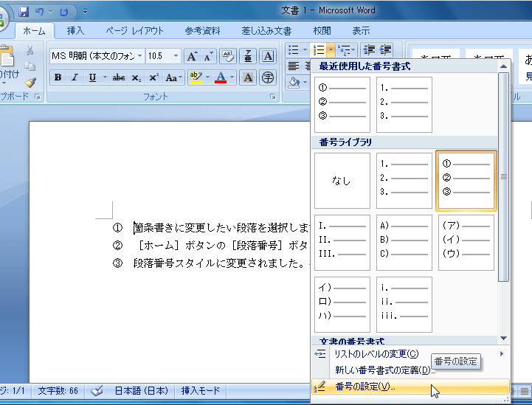Open the numbering dropdown arrow
This screenshot has height=405, width=532.
pos(331,50)
